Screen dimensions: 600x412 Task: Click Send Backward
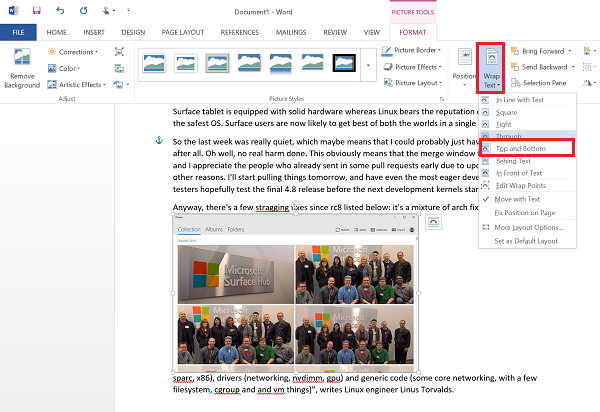[x=543, y=67]
